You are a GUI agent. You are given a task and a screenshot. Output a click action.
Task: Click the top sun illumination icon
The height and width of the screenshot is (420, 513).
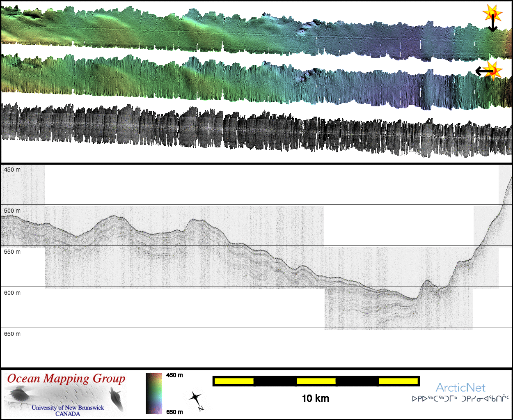point(492,13)
